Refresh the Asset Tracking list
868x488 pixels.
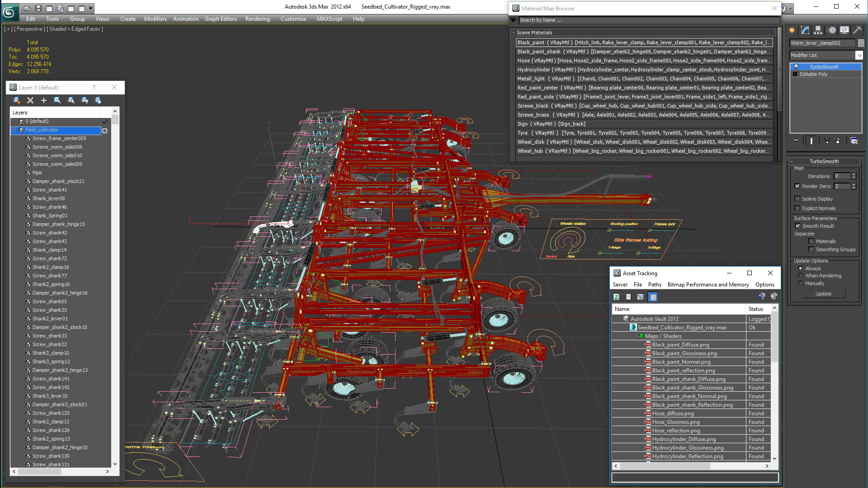616,297
